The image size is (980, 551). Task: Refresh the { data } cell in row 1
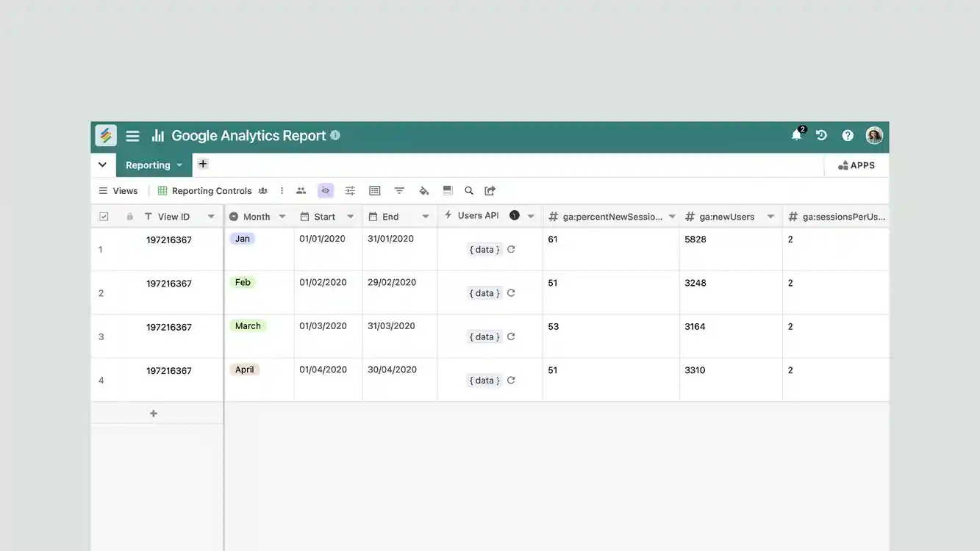[511, 249]
